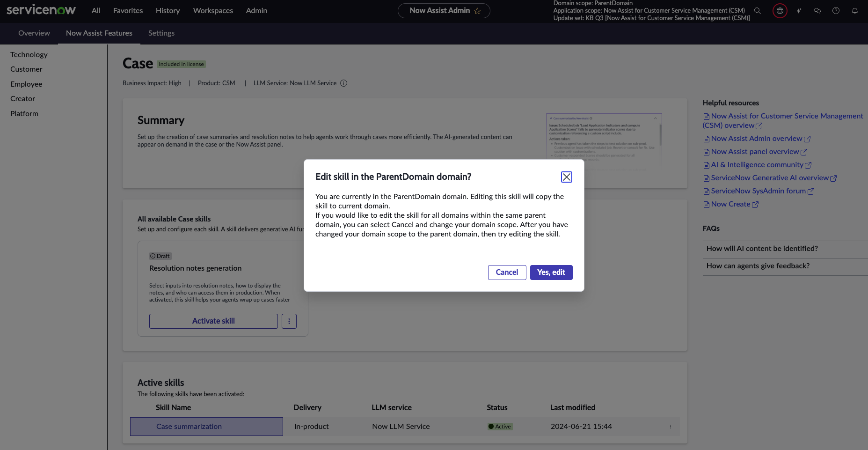This screenshot has width=868, height=450.
Task: Open Resolution notes generation more options menu
Action: pyautogui.click(x=289, y=321)
